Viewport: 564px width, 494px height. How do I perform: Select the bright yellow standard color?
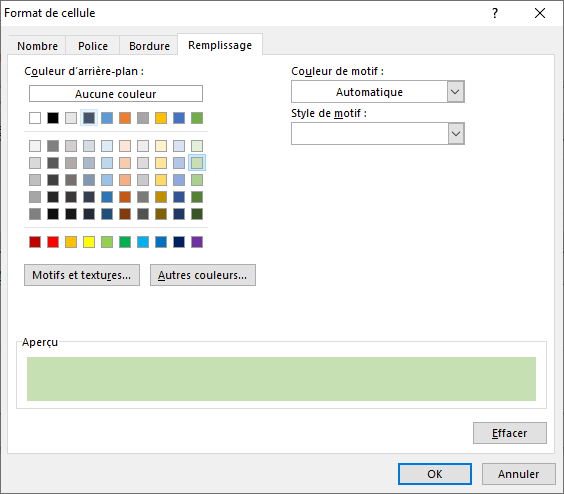(x=89, y=242)
